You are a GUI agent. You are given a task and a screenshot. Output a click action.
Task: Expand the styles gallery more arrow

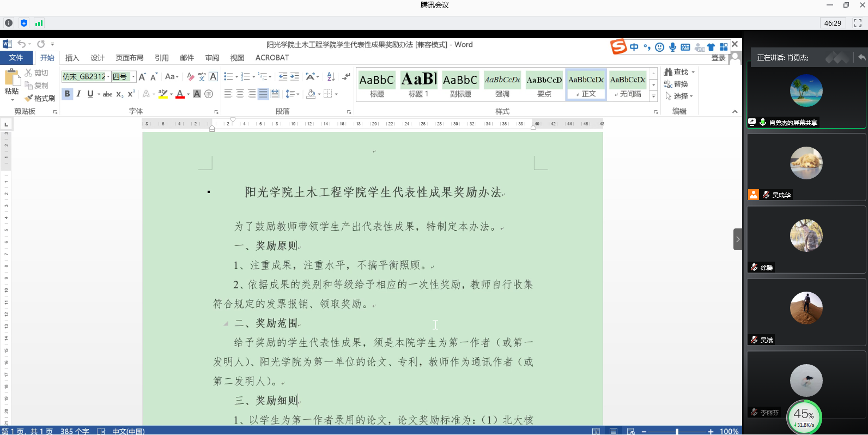click(x=653, y=96)
